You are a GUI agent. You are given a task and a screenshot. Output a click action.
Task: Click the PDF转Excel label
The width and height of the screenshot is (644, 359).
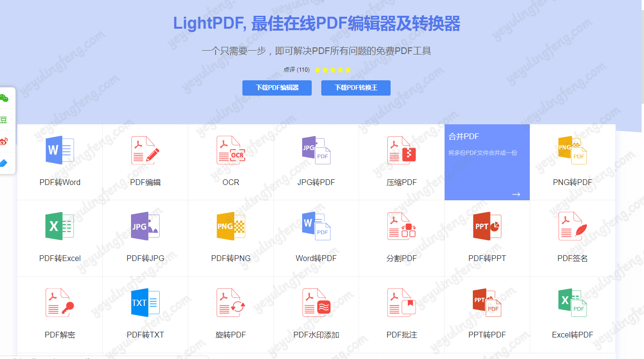[60, 258]
